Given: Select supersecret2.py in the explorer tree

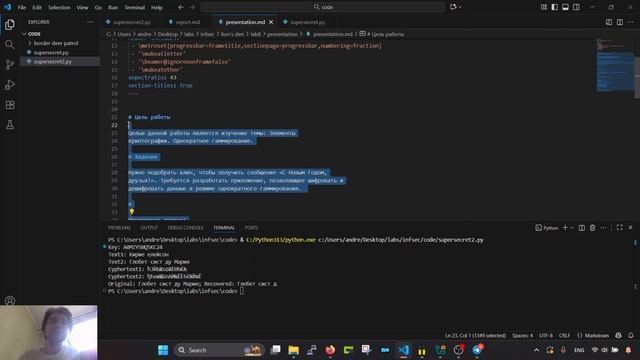Looking at the screenshot, I should (53, 61).
